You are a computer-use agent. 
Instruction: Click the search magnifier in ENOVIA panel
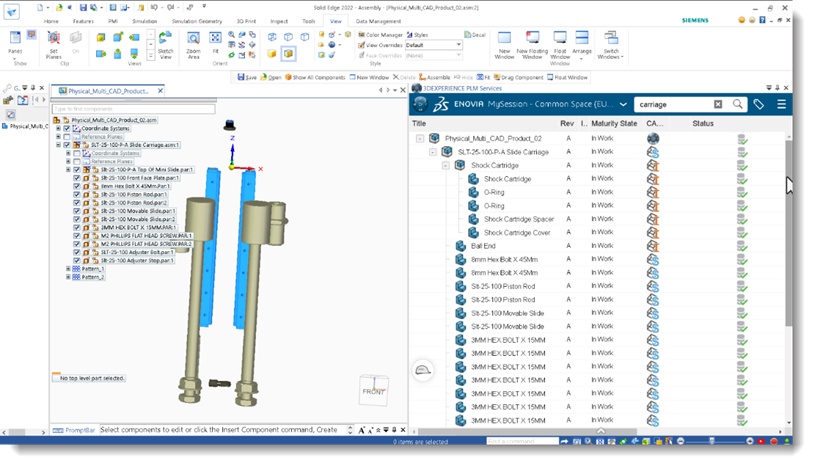737,104
